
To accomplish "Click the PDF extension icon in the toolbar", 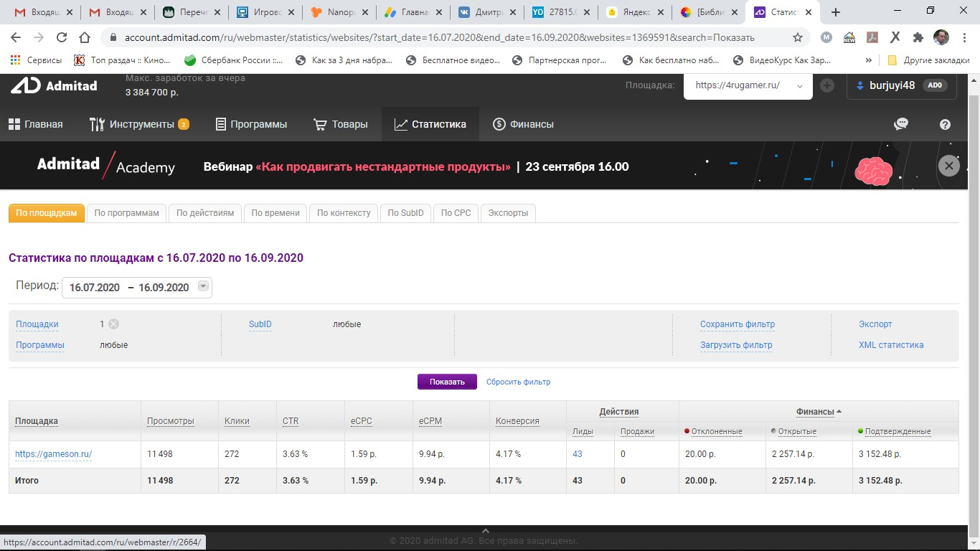I will tap(872, 37).
